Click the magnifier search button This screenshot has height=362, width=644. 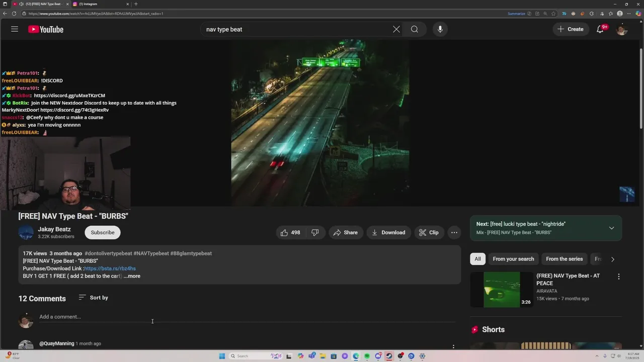point(415,29)
